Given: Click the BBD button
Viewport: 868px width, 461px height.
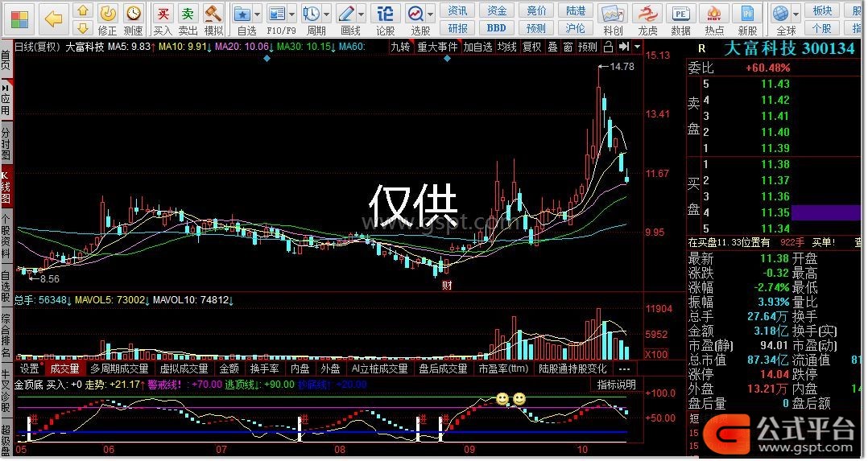Looking at the screenshot, I should coord(497,27).
